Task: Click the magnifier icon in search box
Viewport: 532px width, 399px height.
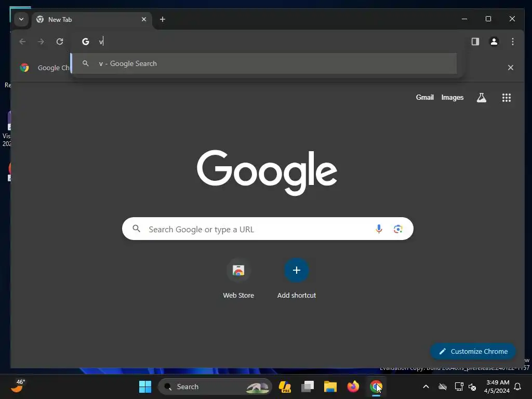Action: 137,229
